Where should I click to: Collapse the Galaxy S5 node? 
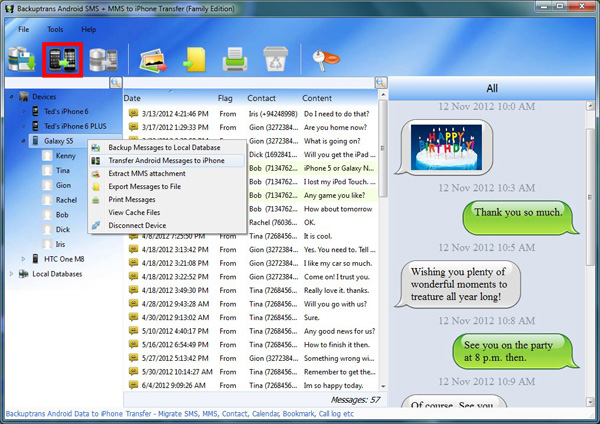point(23,141)
